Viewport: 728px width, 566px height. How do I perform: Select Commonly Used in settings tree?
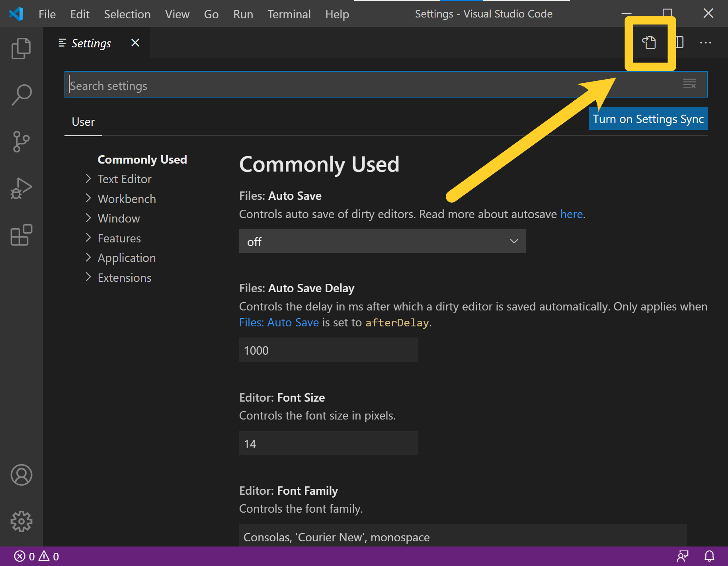(142, 160)
